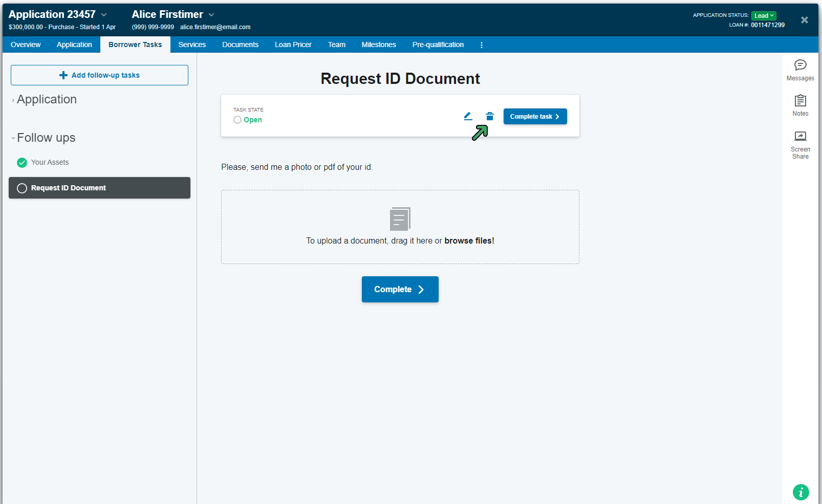Open the Loan Pricer tab
822x504 pixels.
point(293,45)
